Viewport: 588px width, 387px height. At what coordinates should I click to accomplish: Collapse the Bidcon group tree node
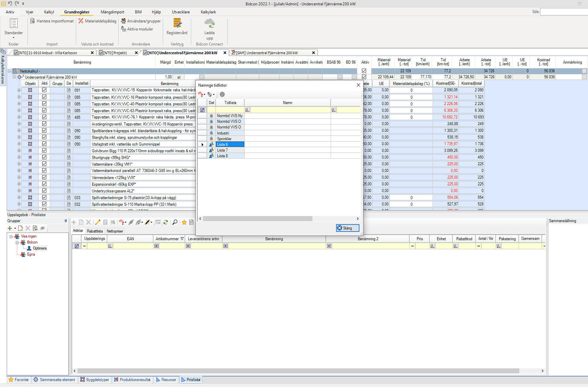[17, 242]
